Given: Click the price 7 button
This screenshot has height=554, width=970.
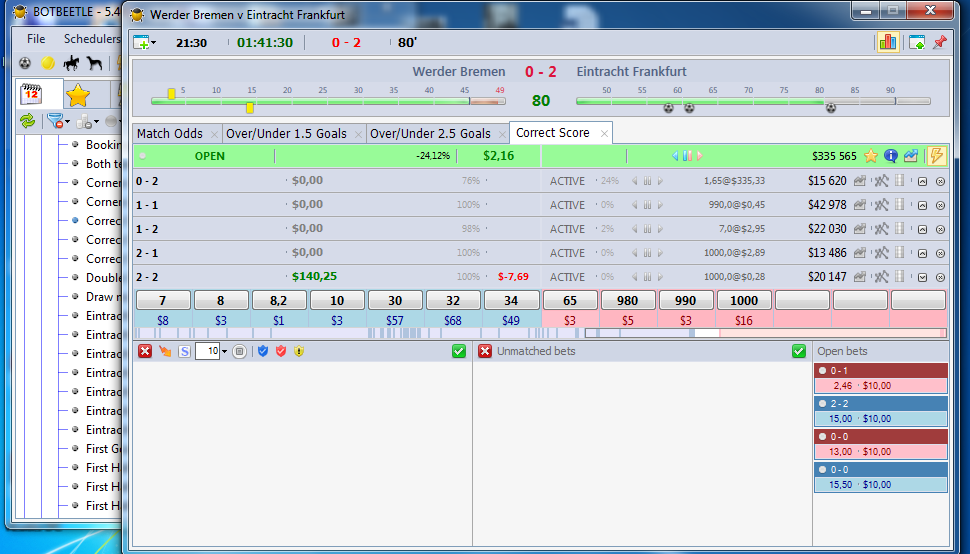Looking at the screenshot, I should tap(163, 300).
